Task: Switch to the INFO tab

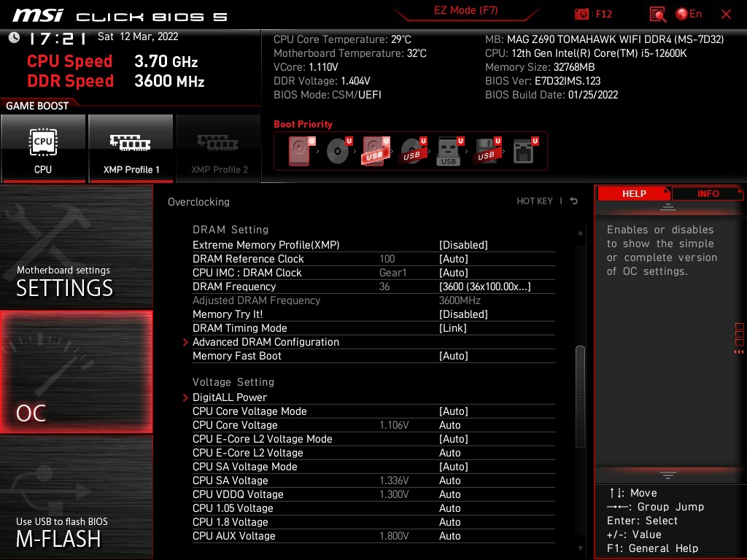Action: click(x=708, y=194)
